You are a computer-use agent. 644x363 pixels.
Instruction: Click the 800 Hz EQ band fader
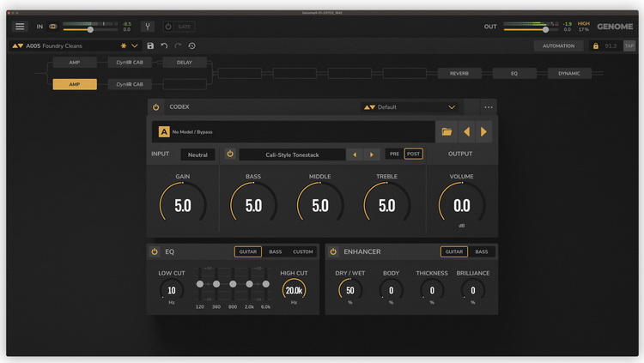click(233, 284)
